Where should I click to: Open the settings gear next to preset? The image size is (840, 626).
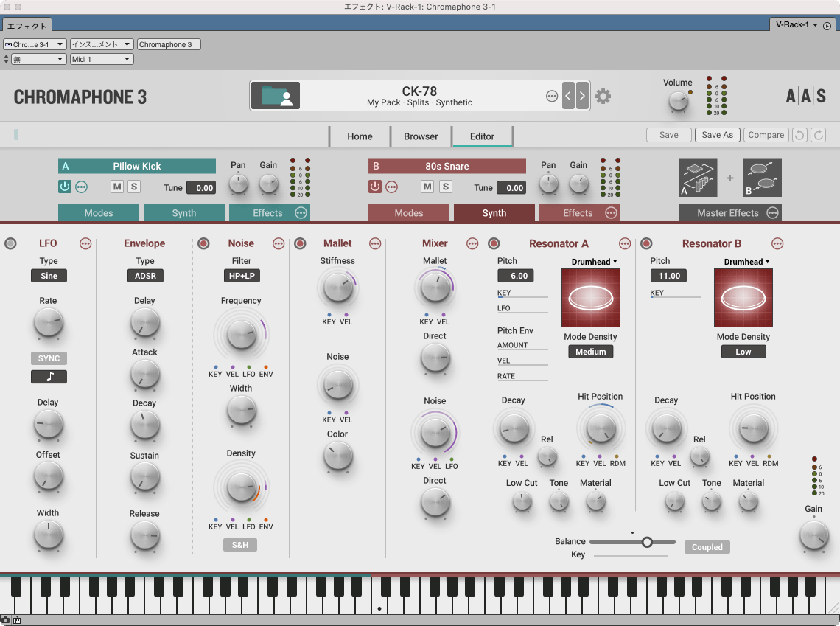click(603, 97)
